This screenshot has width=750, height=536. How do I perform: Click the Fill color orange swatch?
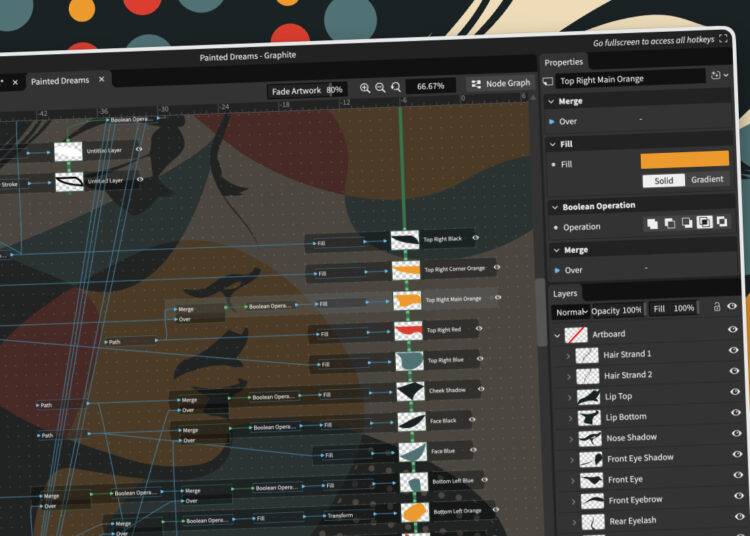pyautogui.click(x=684, y=160)
